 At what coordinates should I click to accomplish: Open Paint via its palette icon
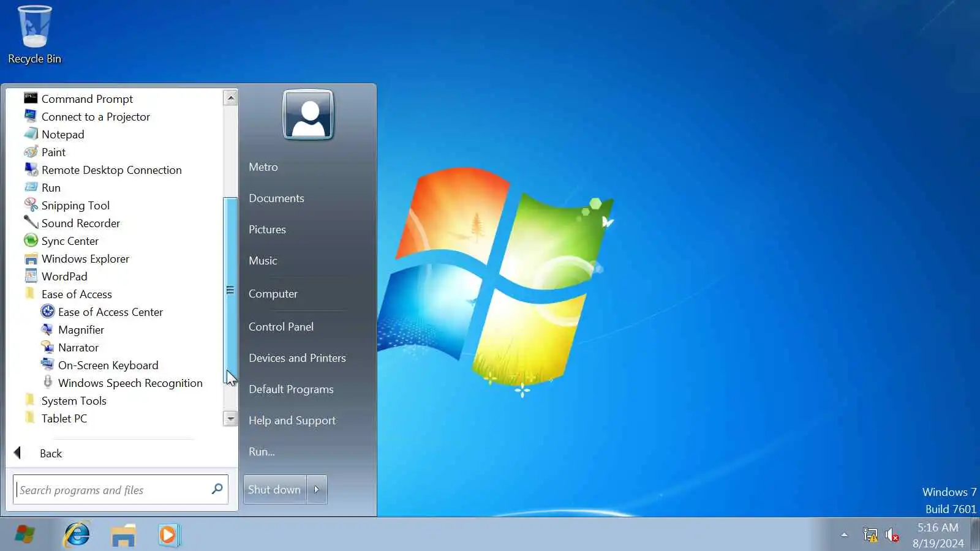[31, 151]
